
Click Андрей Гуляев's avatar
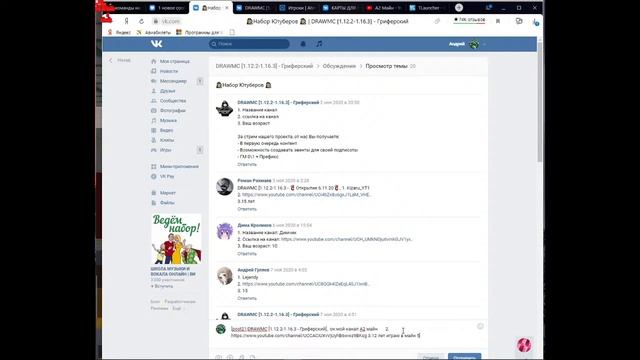224,276
